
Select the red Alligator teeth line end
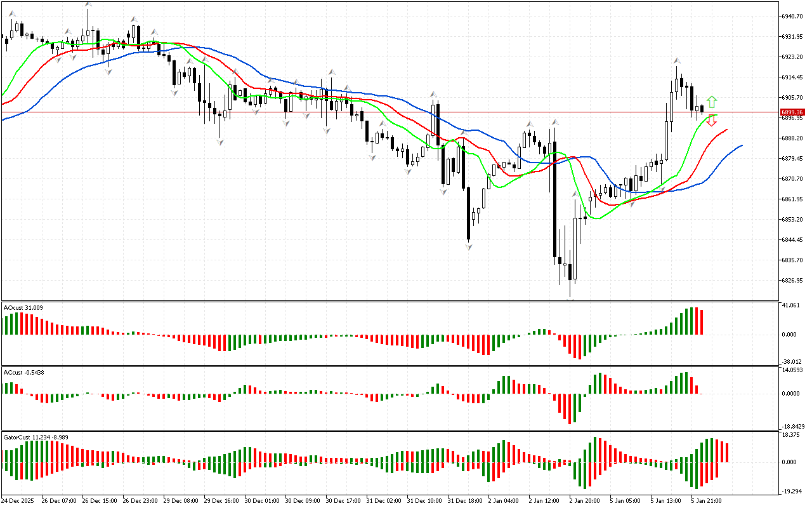coord(726,130)
